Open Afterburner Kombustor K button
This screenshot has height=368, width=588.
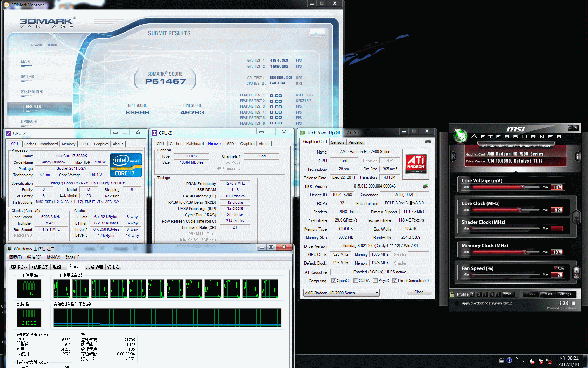[x=453, y=156]
